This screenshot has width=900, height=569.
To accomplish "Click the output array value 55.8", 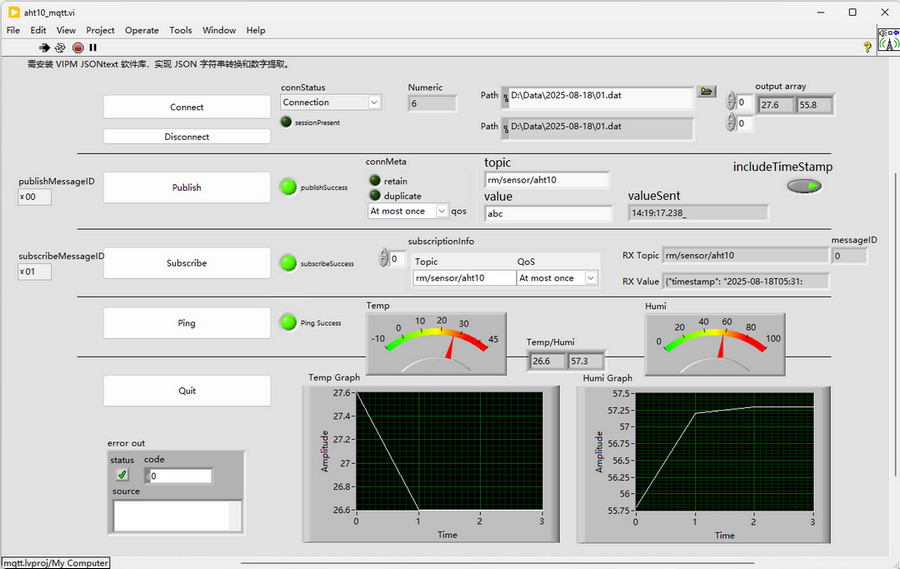I will (x=814, y=105).
